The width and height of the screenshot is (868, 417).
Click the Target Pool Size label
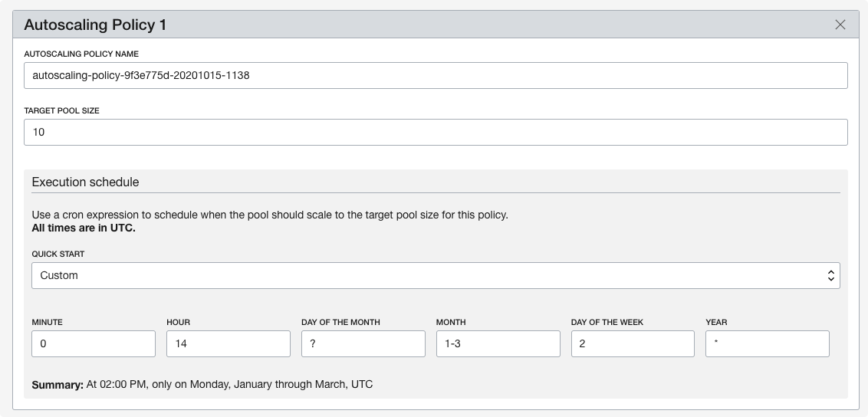pos(62,110)
